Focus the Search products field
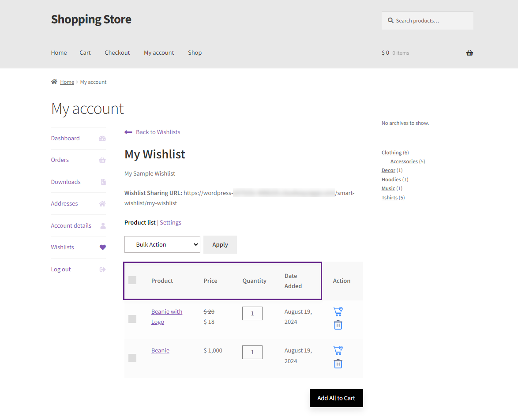 click(428, 20)
